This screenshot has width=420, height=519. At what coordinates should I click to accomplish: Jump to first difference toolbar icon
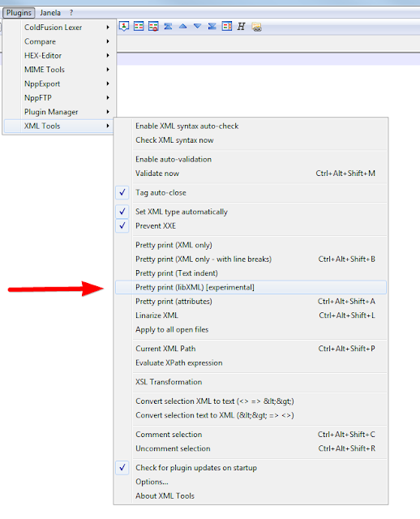point(168,26)
